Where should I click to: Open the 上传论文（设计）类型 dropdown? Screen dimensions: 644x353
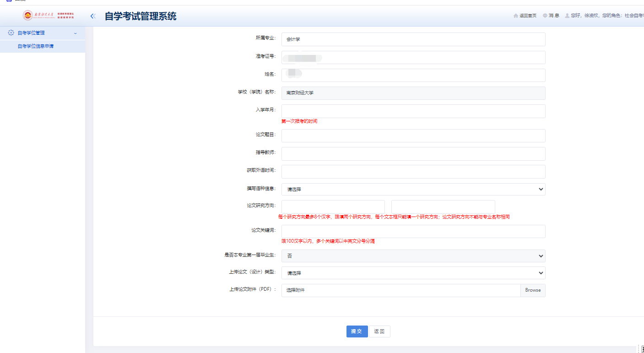coord(412,273)
